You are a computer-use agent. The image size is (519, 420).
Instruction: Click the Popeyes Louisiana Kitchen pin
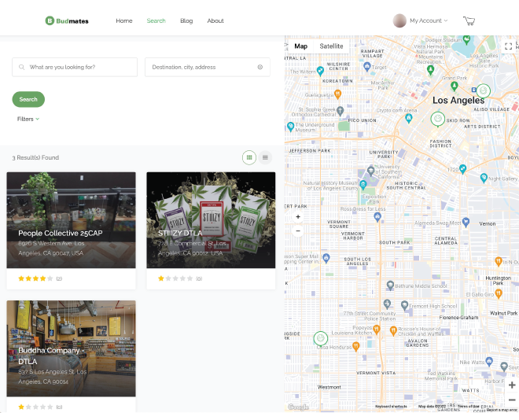pos(377,330)
